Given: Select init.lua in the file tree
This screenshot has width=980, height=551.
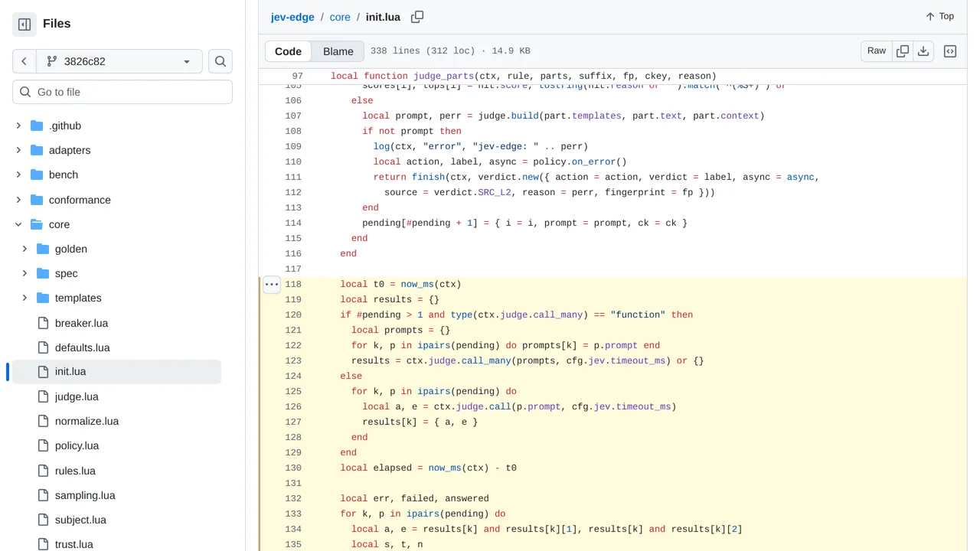Looking at the screenshot, I should [116, 372].
